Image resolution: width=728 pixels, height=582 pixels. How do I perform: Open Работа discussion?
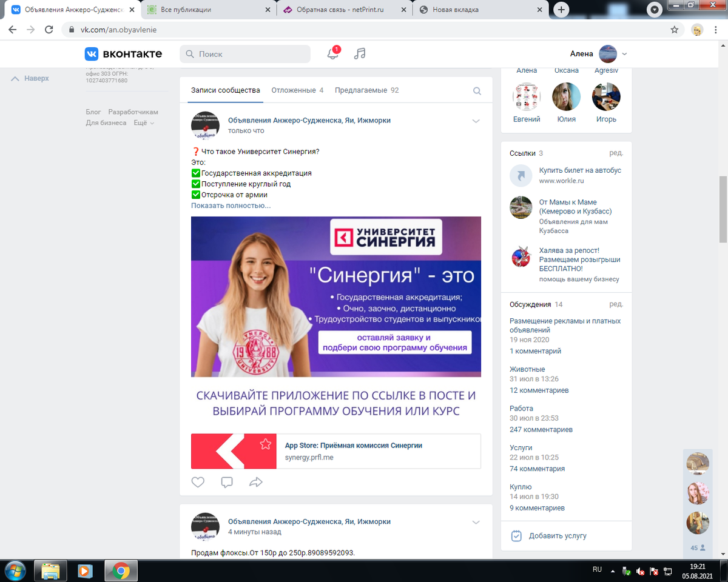click(521, 409)
